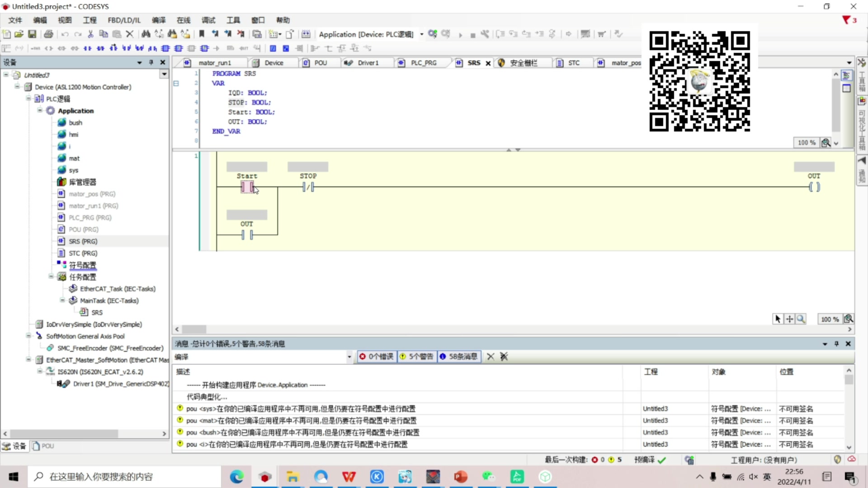This screenshot has height=488, width=868.
Task: Select SRS (PRG) in the device tree
Action: [x=83, y=241]
